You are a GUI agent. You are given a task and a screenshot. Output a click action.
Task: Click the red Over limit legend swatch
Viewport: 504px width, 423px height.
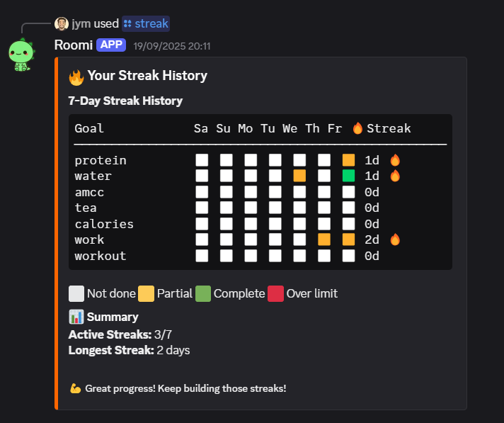click(276, 293)
